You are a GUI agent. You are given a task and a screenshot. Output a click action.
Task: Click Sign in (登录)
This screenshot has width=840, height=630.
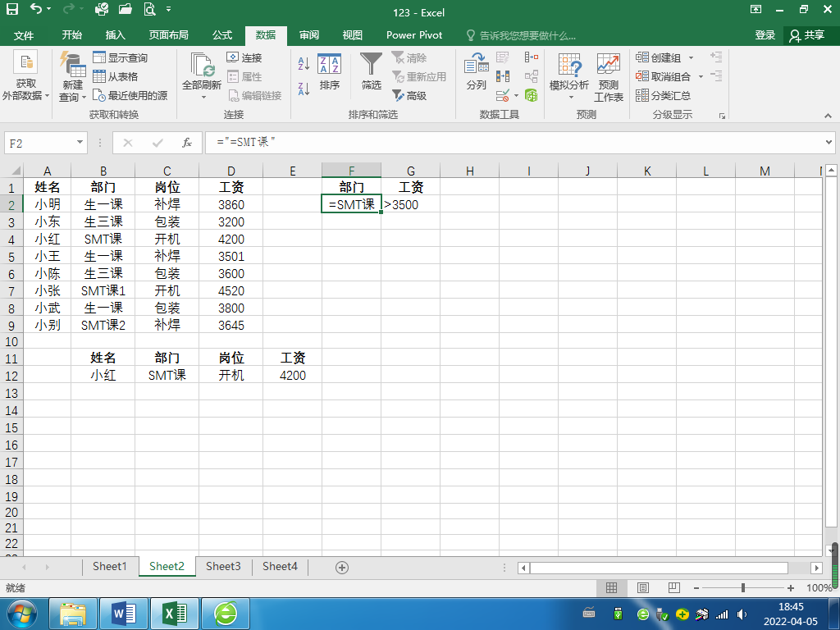[765, 34]
